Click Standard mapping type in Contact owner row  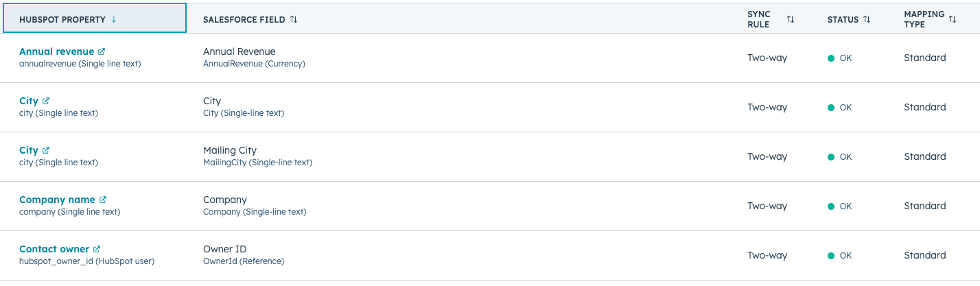click(x=924, y=255)
